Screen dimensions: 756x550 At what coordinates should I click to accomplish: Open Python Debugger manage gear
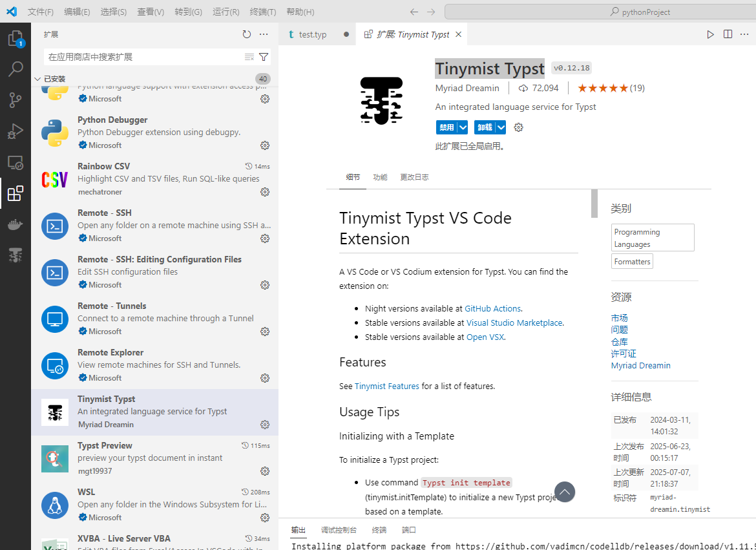coord(265,145)
